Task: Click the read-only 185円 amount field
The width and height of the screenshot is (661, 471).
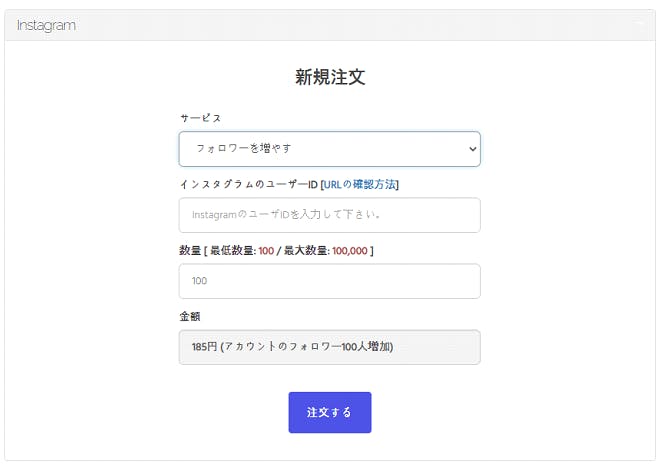Action: [x=329, y=347]
